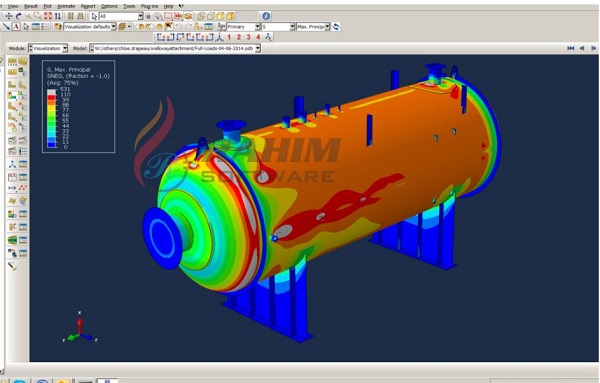Open the XY data plot tool
Viewport: 600px width, 383px height.
[23, 188]
